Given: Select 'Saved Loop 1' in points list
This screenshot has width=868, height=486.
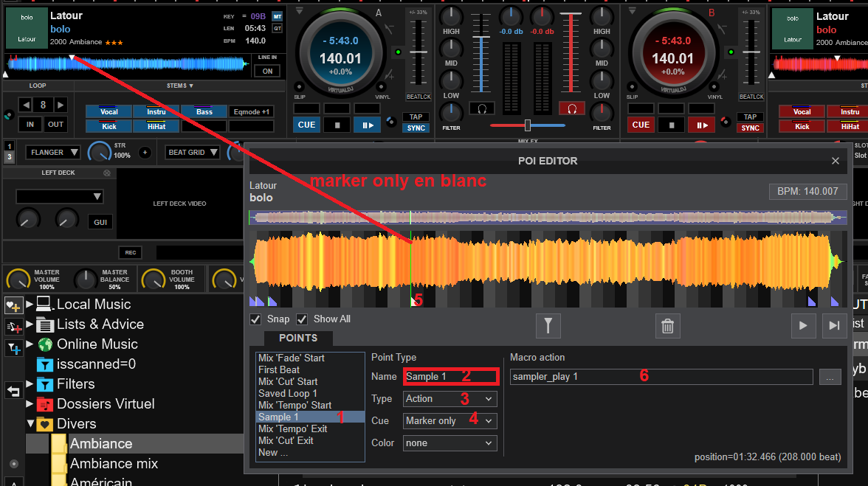Looking at the screenshot, I should pyautogui.click(x=288, y=394).
